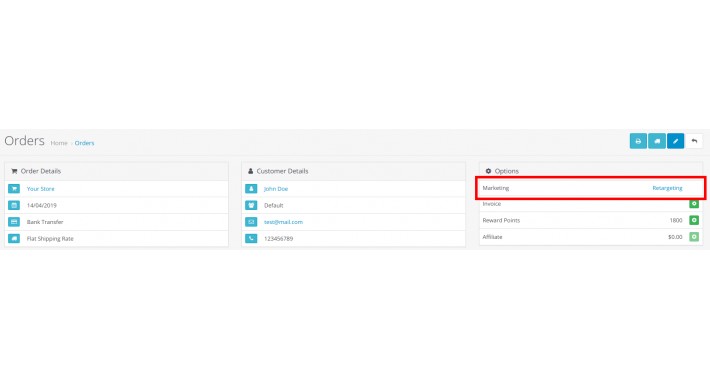Click the calendar icon beside 14/04/2019
The width and height of the screenshot is (710, 380).
click(x=14, y=205)
